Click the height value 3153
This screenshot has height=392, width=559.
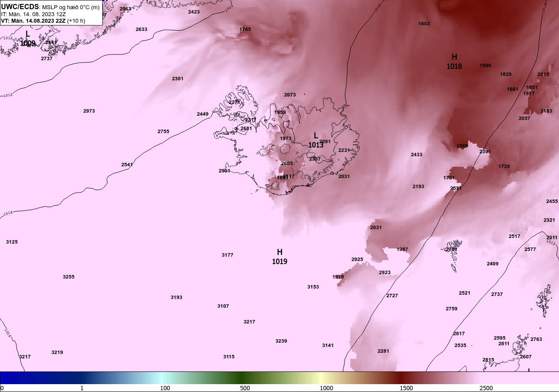(313, 287)
